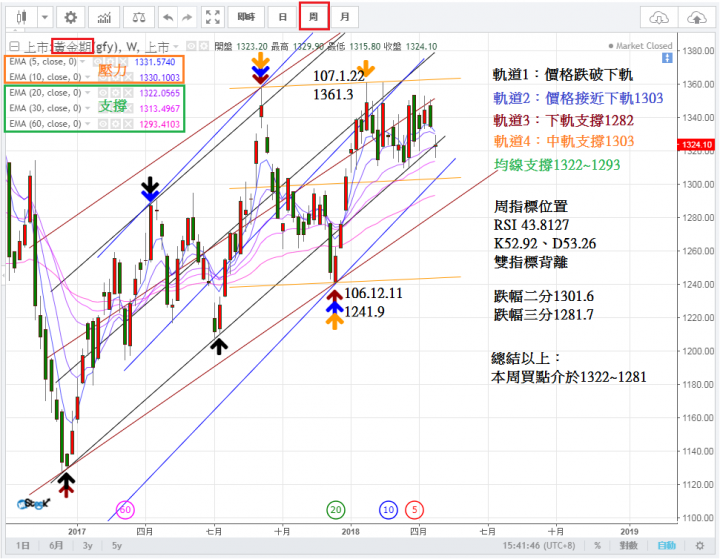Expand EMA (5, close, 0) dropdown arrow
Viewport: 720px width, 559px height.
[83, 62]
